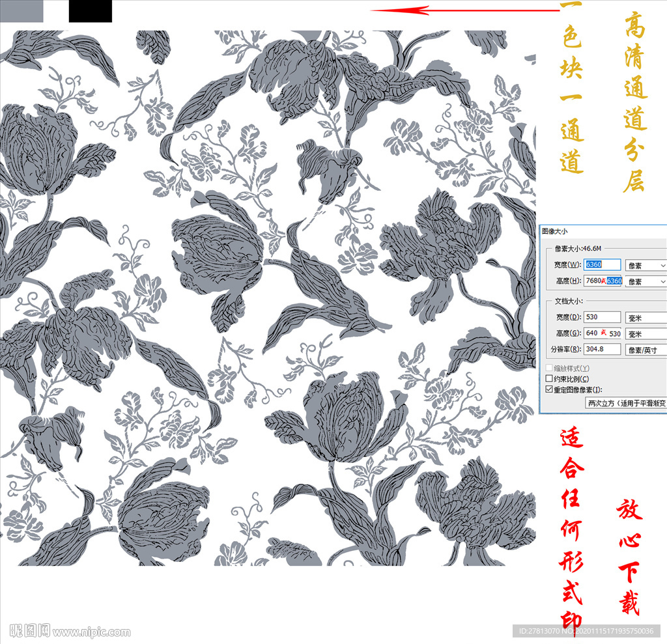Click the gray color block swatch
Image resolution: width=667 pixels, height=644 pixels.
pos(21,10)
